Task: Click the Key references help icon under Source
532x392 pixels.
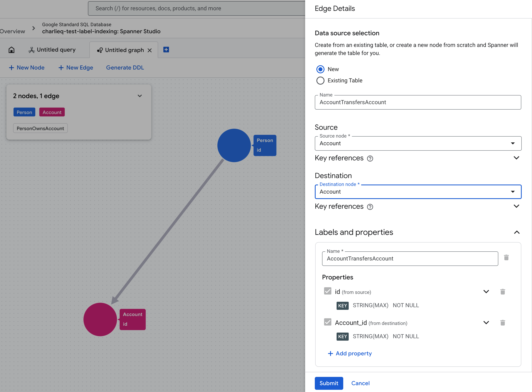Action: [370, 158]
